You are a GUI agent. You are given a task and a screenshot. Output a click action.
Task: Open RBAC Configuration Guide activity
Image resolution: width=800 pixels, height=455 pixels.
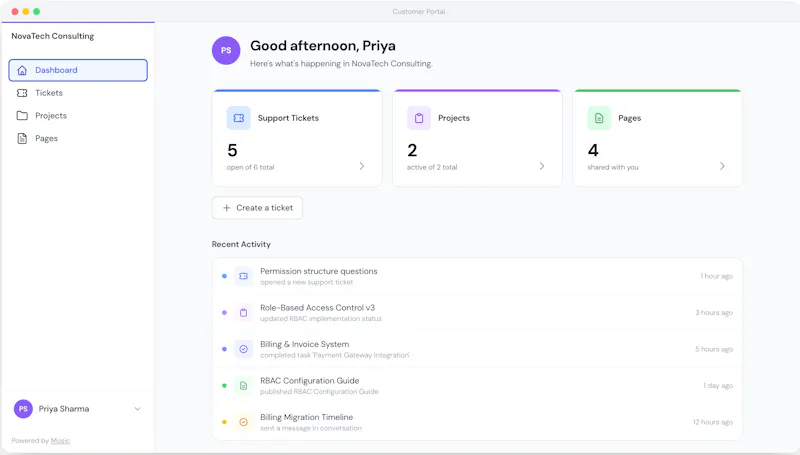coord(477,386)
